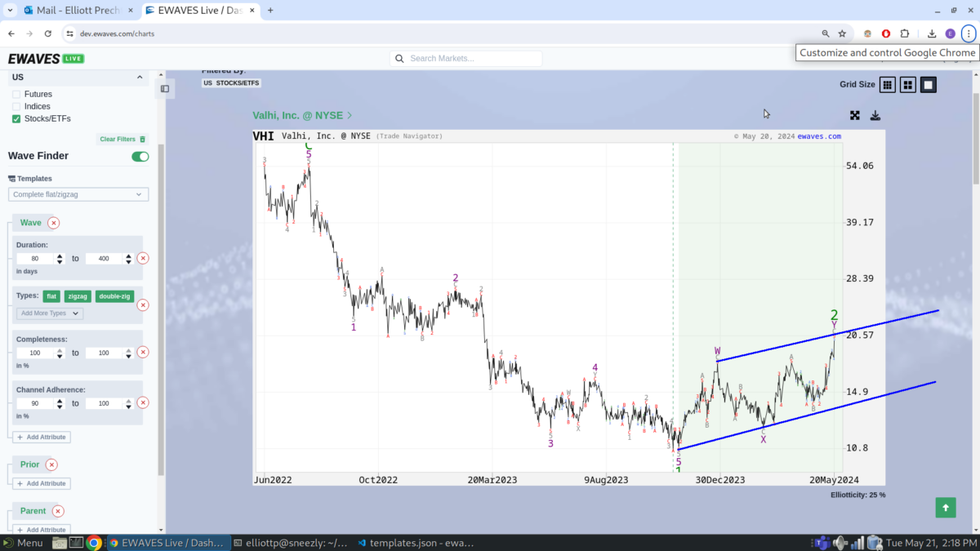Expand the Valhi chart to fullscreen
Image resolution: width=980 pixels, height=551 pixels.
(x=855, y=116)
